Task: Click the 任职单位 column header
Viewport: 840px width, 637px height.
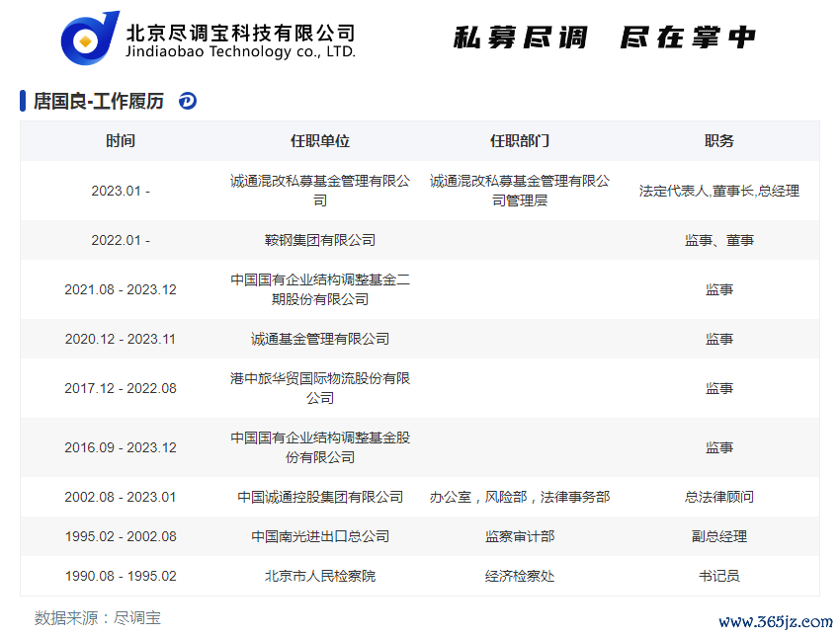Action: 320,141
